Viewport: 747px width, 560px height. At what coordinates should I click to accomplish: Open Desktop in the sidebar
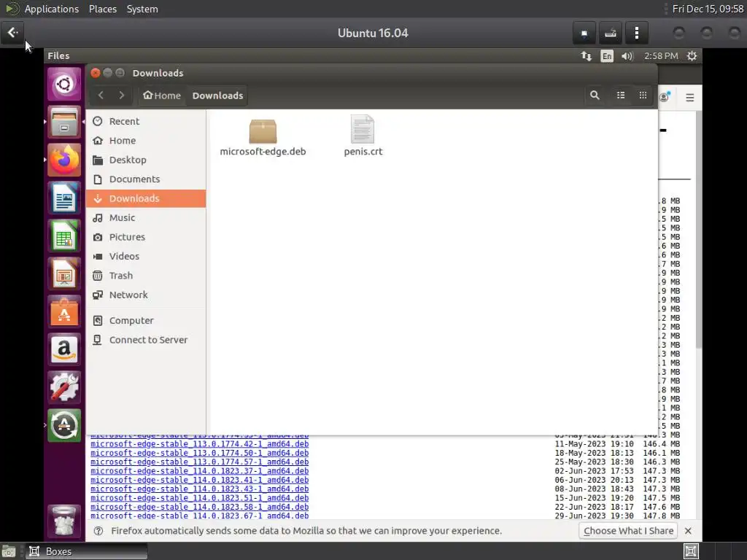point(146,160)
